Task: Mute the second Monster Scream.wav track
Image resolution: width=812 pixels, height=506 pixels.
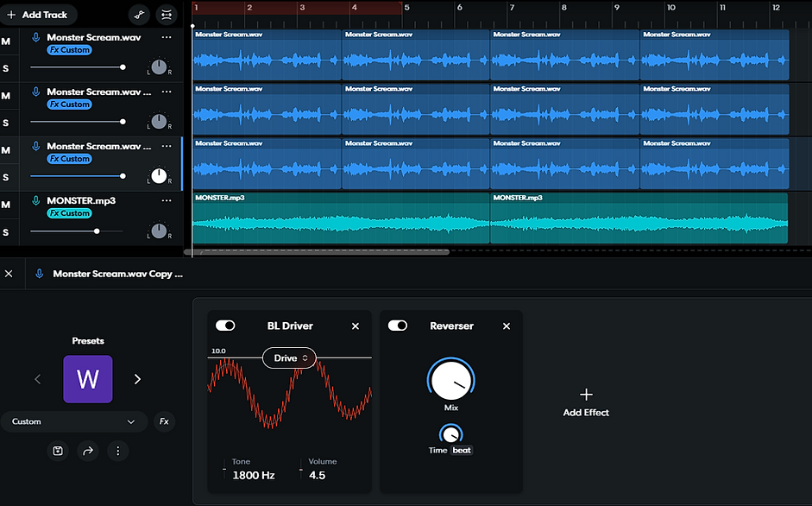Action: [x=6, y=96]
